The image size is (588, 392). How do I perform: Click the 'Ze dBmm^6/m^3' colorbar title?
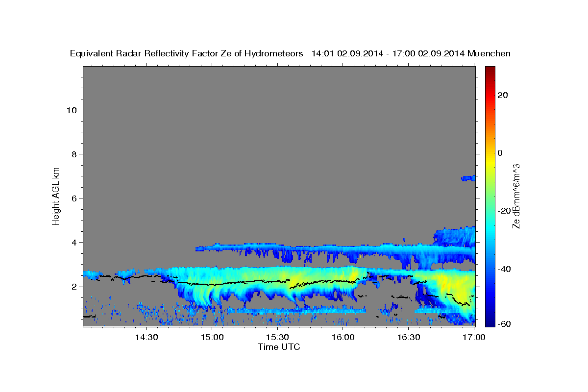pyautogui.click(x=516, y=196)
